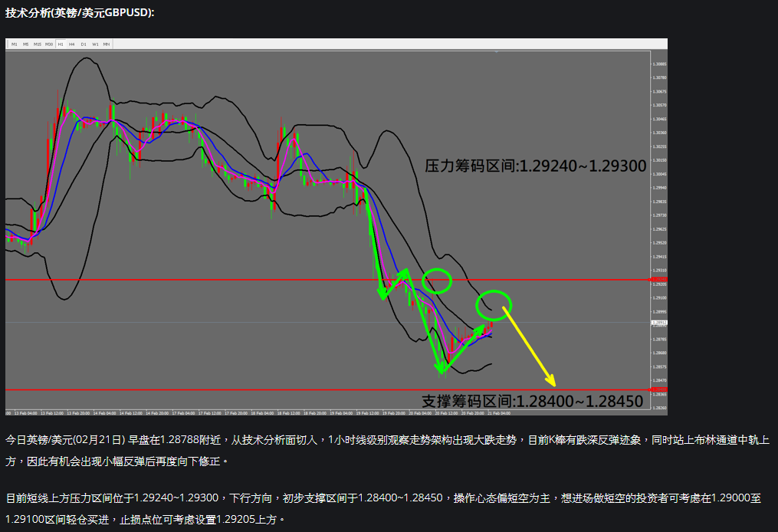The height and width of the screenshot is (532, 778).
Task: Click the 压力筹码区间 resistance label on chart
Action: (x=535, y=166)
